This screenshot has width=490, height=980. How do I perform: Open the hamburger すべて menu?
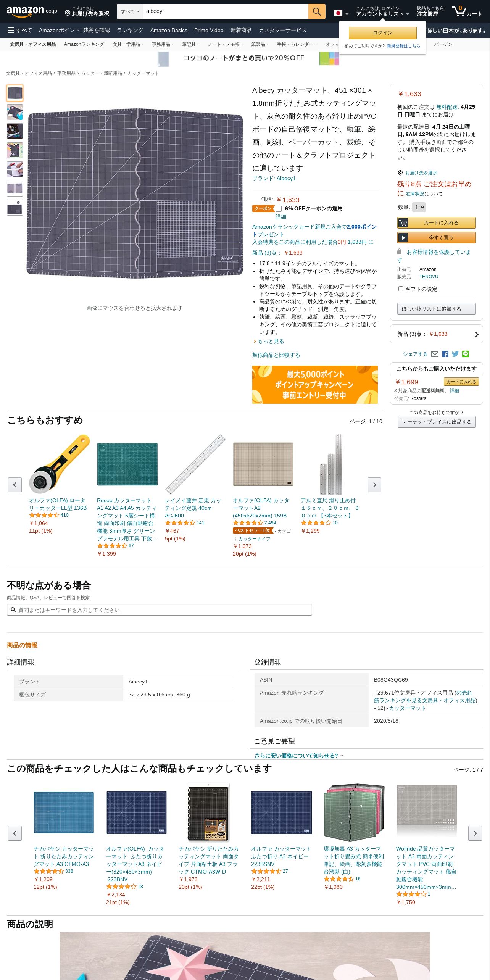[19, 30]
